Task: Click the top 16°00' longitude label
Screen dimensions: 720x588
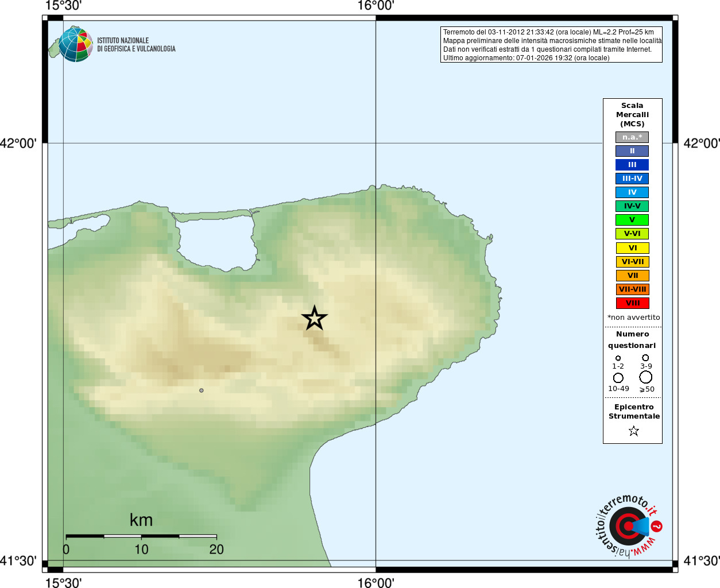Action: coord(376,6)
